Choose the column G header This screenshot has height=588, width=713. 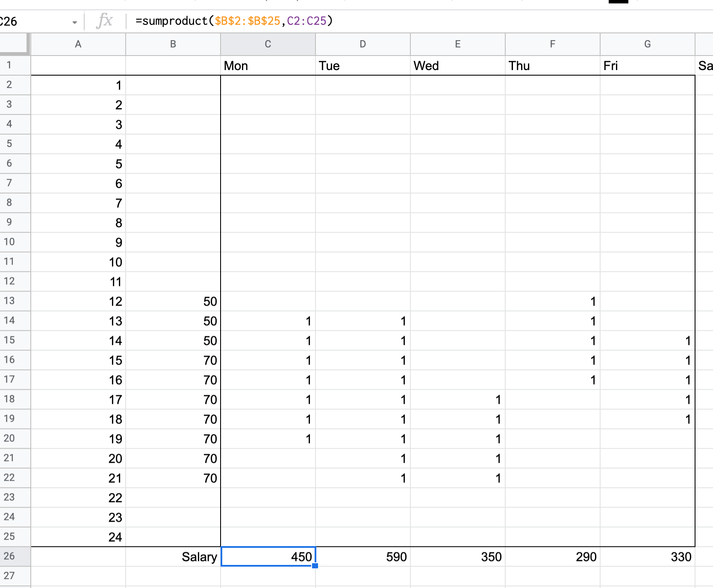click(x=648, y=44)
